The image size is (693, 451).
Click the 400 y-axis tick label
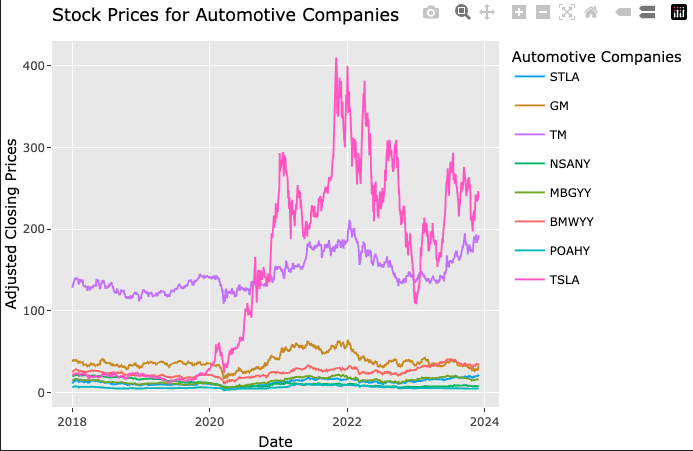click(x=34, y=66)
